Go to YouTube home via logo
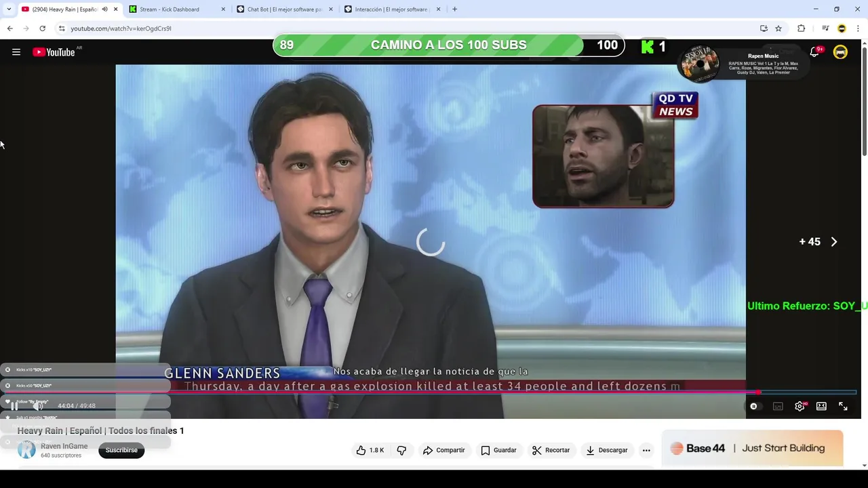This screenshot has height=488, width=868. click(x=54, y=52)
